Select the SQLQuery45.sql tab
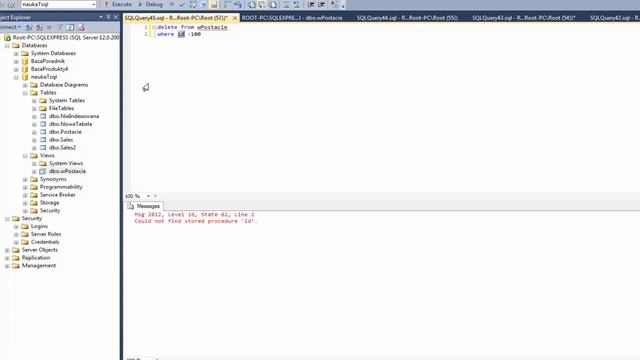 coord(176,18)
